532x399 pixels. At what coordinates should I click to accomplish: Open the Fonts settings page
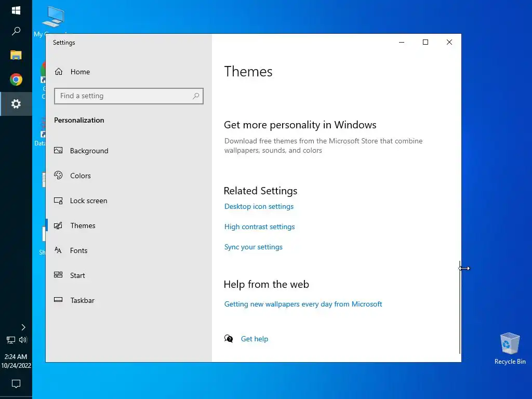[x=79, y=251]
